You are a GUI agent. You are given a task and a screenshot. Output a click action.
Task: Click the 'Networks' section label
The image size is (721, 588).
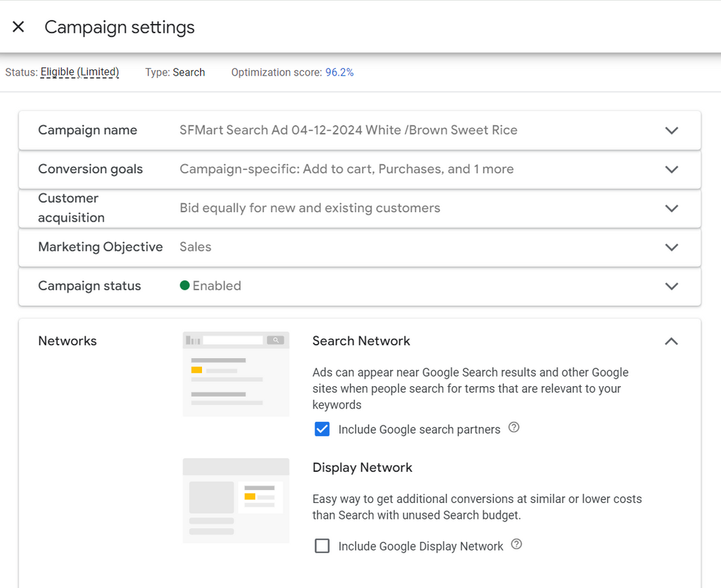(67, 341)
